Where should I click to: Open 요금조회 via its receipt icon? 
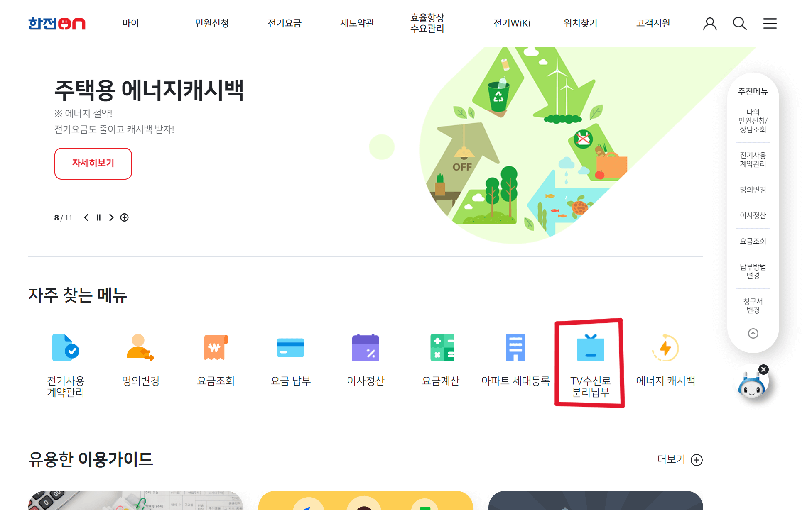click(x=216, y=348)
